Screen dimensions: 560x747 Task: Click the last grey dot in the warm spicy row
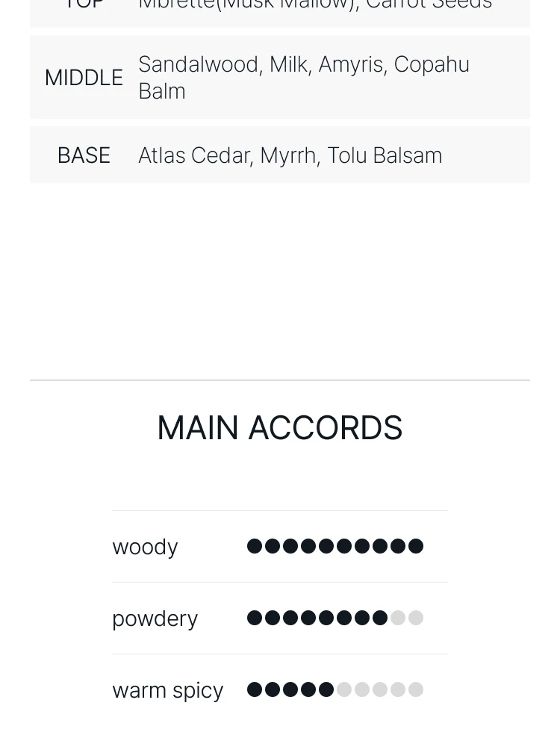click(x=416, y=689)
